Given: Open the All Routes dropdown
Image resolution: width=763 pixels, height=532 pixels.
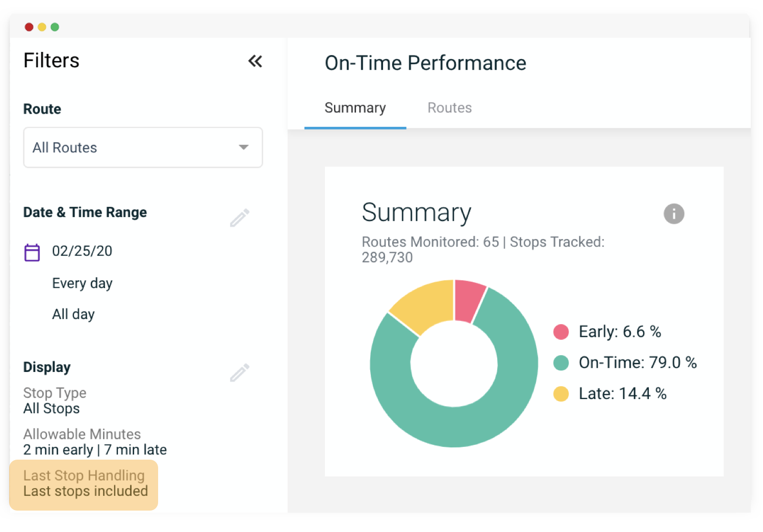Looking at the screenshot, I should [143, 147].
